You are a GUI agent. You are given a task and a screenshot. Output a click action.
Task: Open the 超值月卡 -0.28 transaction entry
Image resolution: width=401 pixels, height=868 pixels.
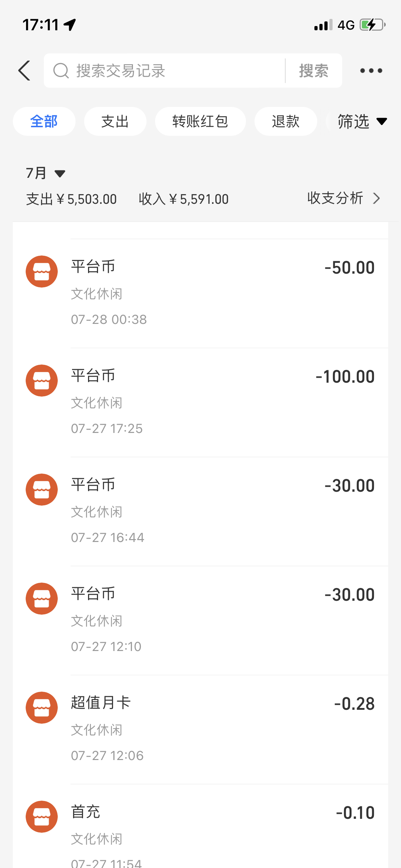pos(221,729)
